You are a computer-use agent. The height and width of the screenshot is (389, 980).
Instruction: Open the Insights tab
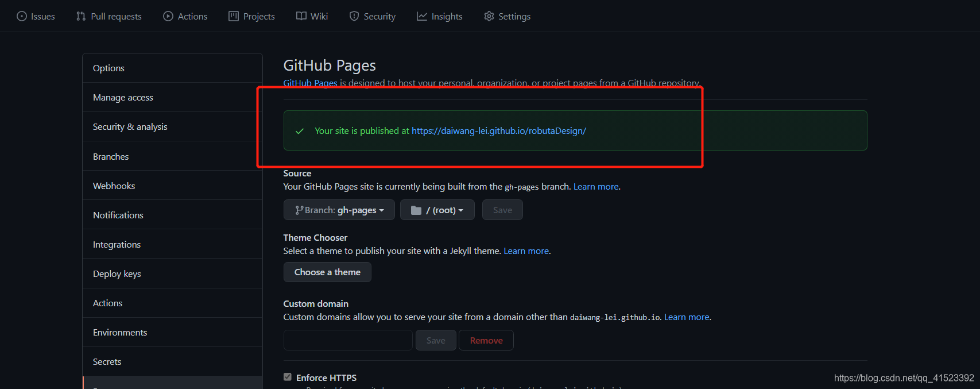[x=439, y=16]
